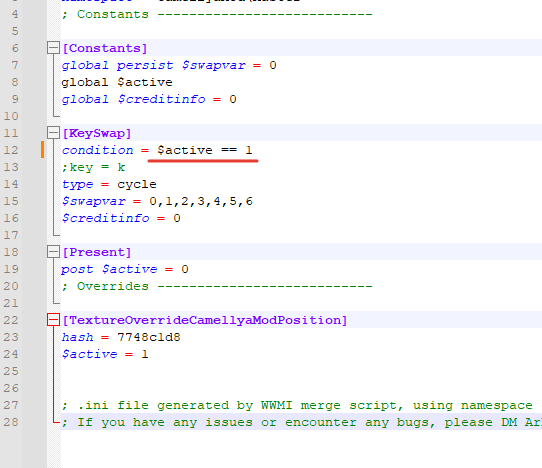542x468 pixels.
Task: Click the [TextureOverrideCamellyaModPosition] header text
Action: (205, 320)
